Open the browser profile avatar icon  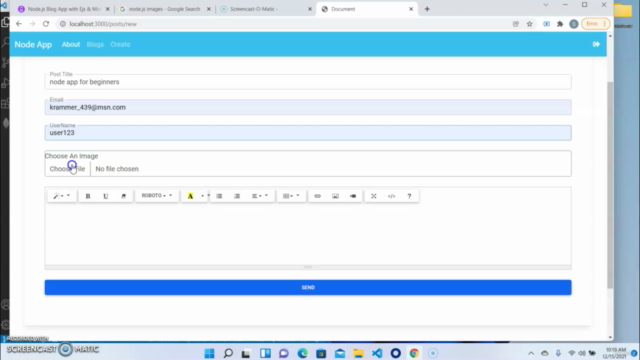click(573, 24)
